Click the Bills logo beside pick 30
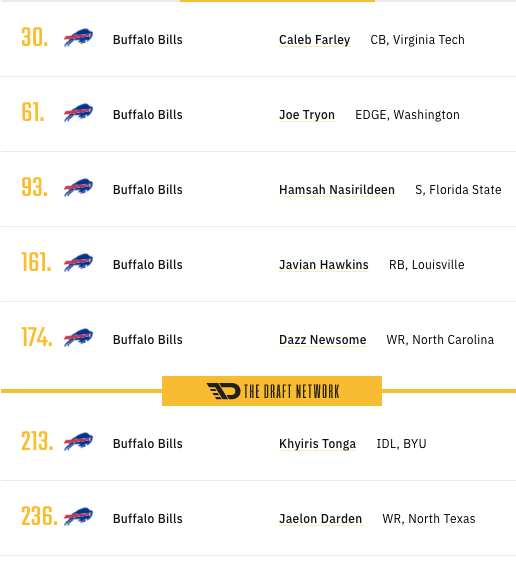 coord(78,38)
